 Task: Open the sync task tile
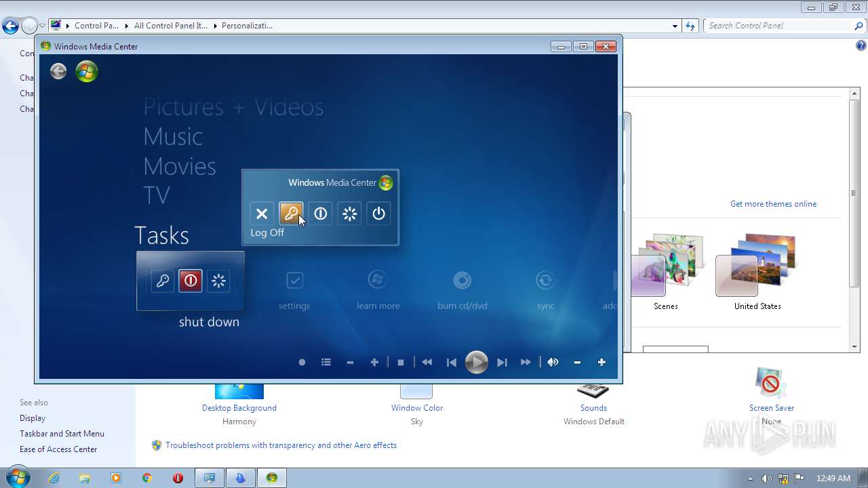click(545, 290)
